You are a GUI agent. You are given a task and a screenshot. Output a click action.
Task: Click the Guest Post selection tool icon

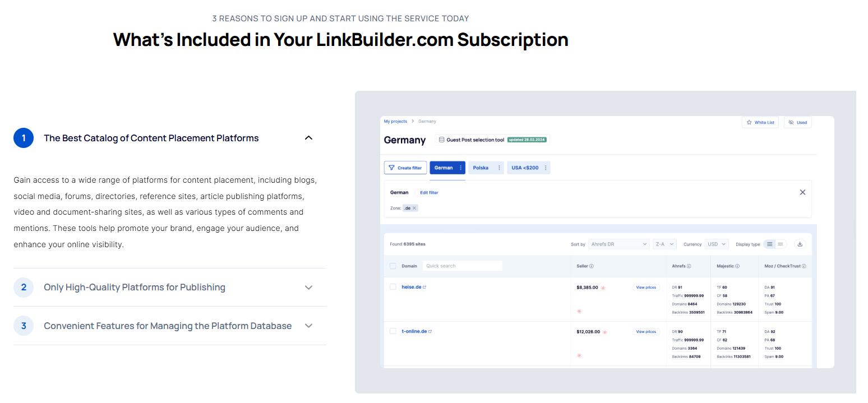click(x=441, y=140)
